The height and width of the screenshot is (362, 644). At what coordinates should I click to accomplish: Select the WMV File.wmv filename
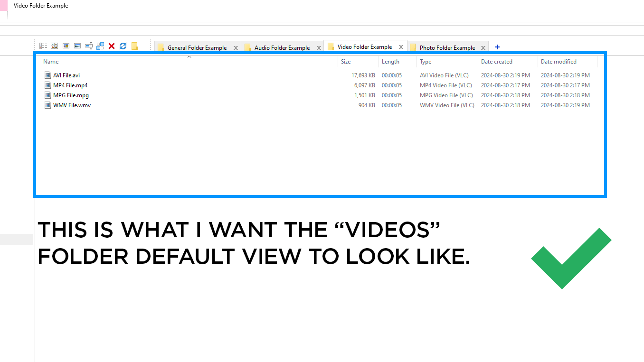tap(72, 105)
